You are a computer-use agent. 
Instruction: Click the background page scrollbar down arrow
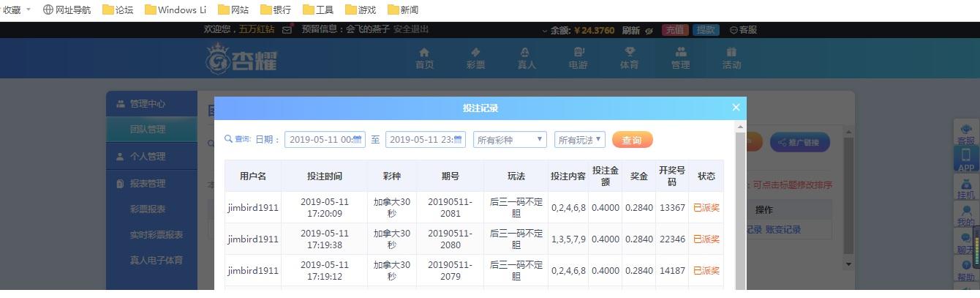coord(848,264)
